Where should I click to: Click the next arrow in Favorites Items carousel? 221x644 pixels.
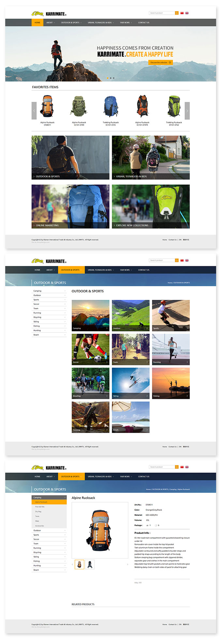coord(187,111)
